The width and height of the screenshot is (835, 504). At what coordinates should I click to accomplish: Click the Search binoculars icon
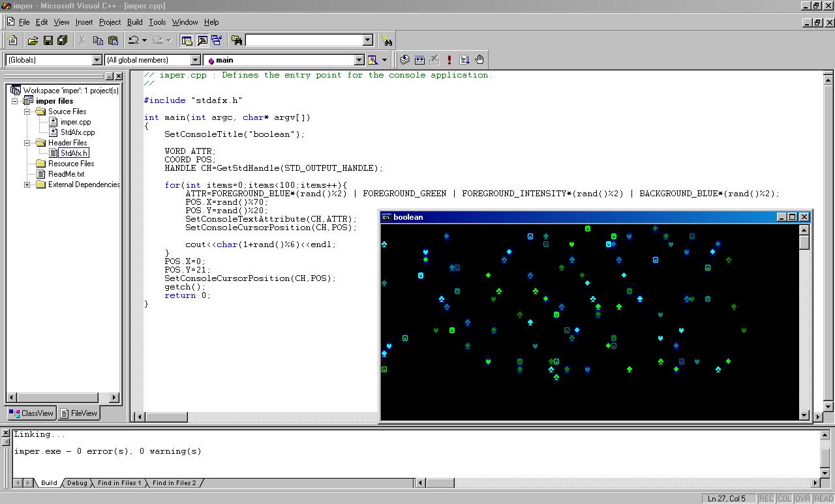pyautogui.click(x=387, y=40)
